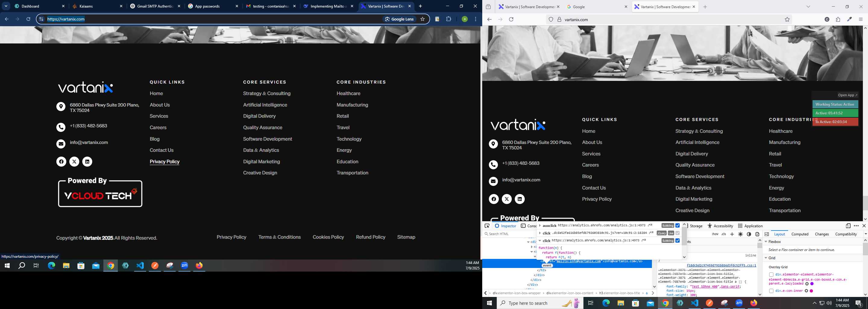
Task: Enable overlay grid for div.elementor-element
Action: tap(771, 275)
